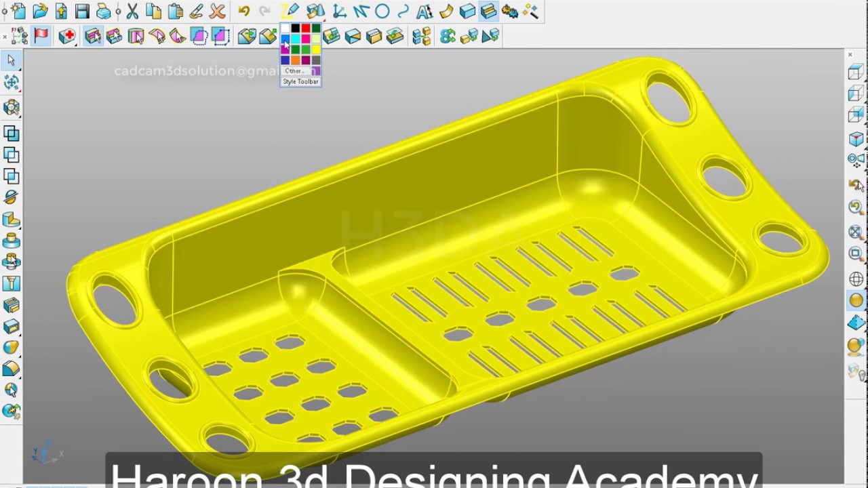Open the surface creation tool

446,11
